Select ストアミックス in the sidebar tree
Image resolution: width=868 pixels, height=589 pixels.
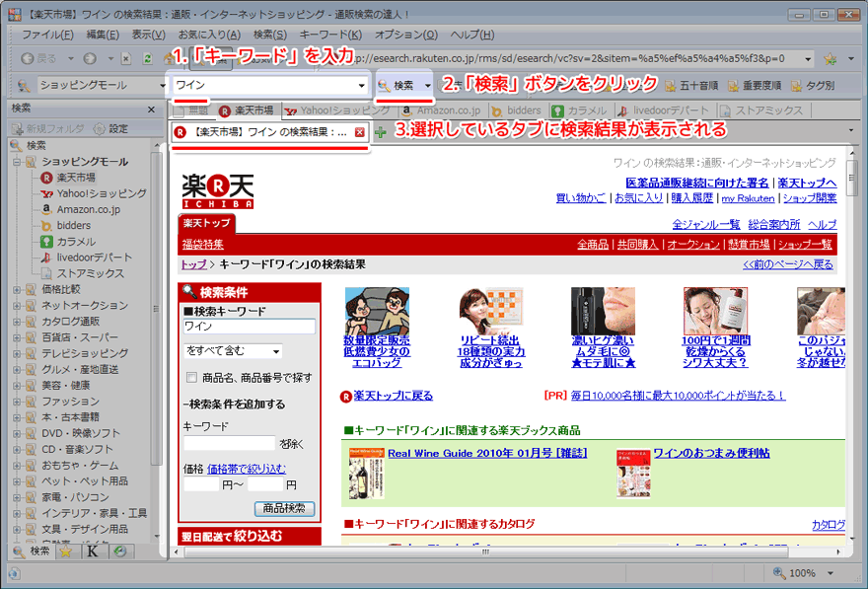pos(90,274)
